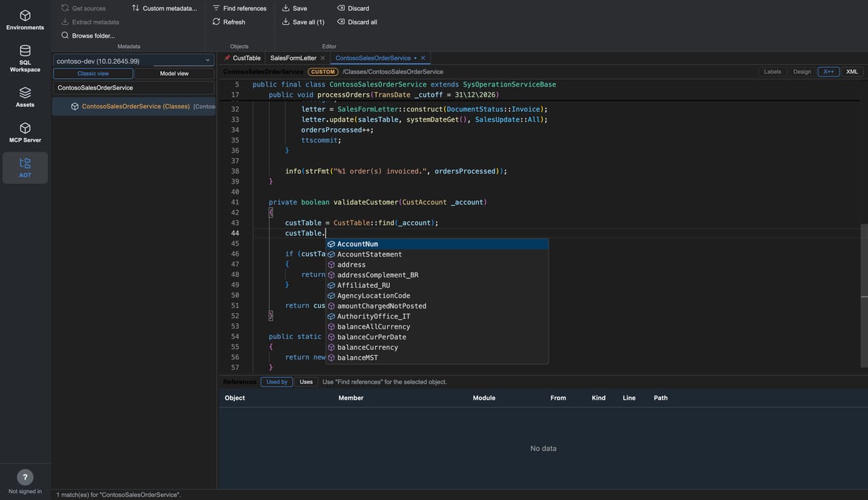Click Get sources in Metadata group
This screenshot has height=500, width=868.
(x=83, y=8)
